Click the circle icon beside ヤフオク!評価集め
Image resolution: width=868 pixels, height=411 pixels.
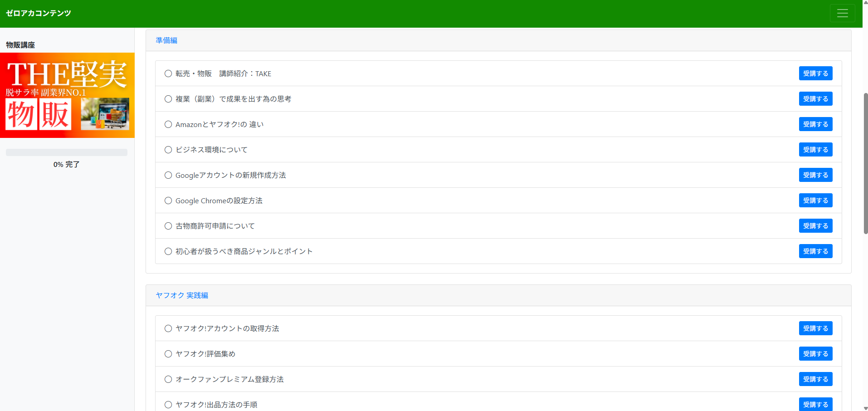(x=168, y=354)
